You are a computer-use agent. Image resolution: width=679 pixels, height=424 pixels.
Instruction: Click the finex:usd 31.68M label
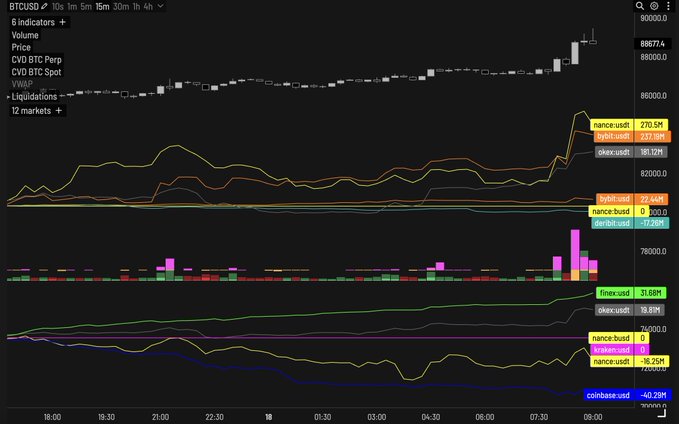pos(631,293)
